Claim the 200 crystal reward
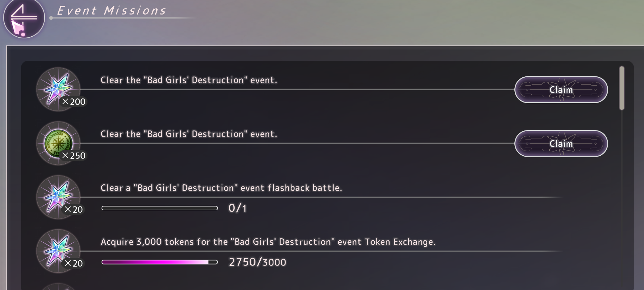The image size is (644, 290). coord(561,90)
